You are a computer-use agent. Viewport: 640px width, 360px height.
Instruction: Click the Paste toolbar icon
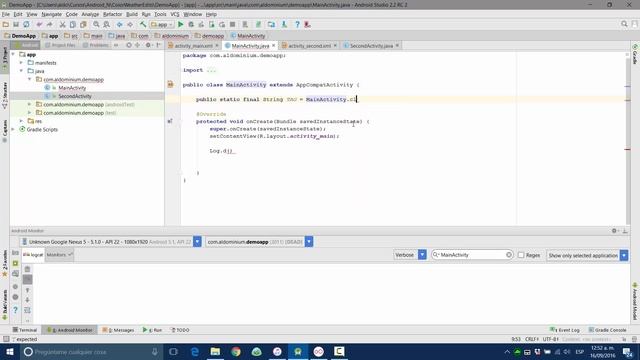coord(83,24)
